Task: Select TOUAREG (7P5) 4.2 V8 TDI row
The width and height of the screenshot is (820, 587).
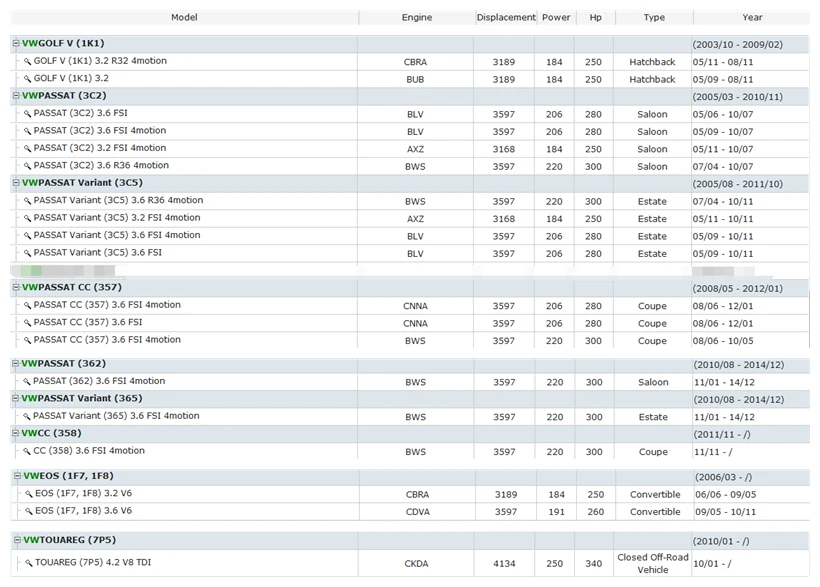Action: (409, 563)
